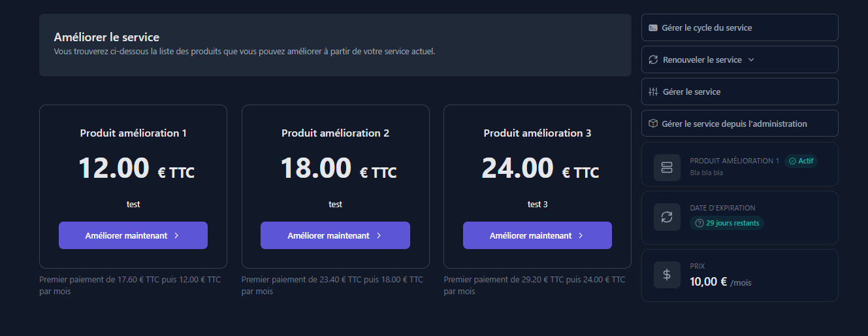Click the sliders icon beside Gérer le service

653,92
